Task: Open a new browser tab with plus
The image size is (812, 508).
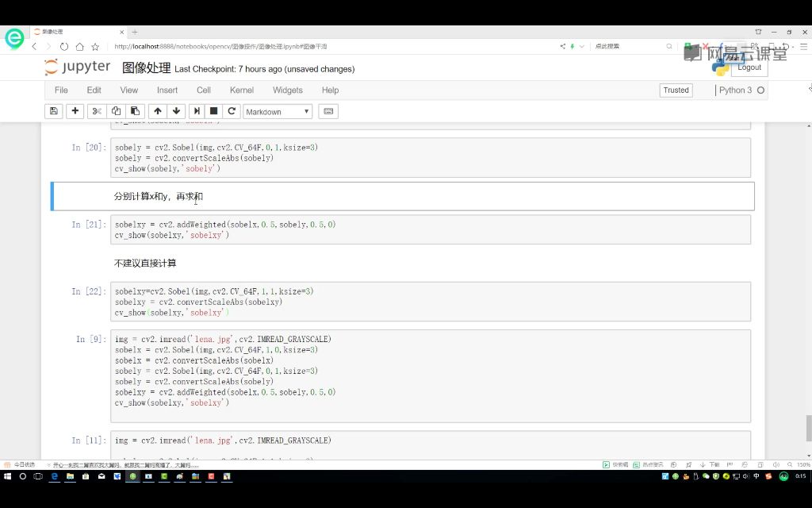Action: 135,32
